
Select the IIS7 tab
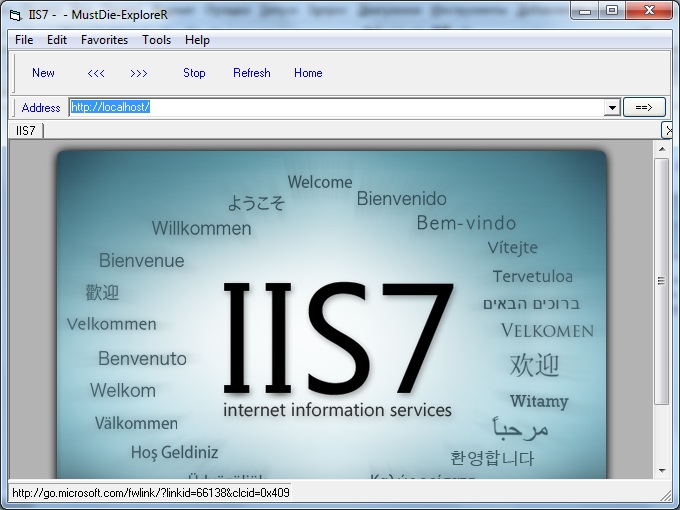pyautogui.click(x=26, y=131)
